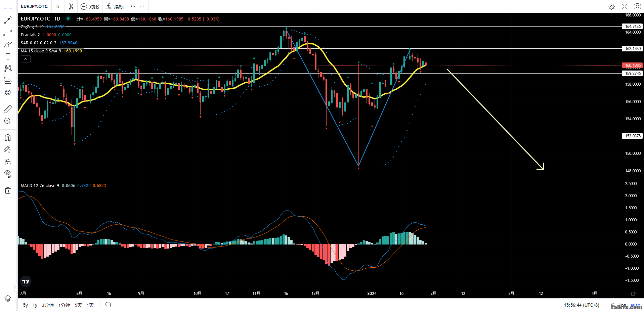Collapse the indicator legend list
This screenshot has height=311, width=644.
coord(26,59)
